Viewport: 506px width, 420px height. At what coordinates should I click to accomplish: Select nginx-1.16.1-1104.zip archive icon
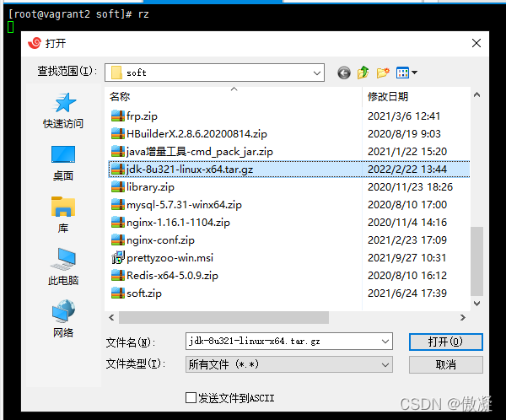pos(118,223)
